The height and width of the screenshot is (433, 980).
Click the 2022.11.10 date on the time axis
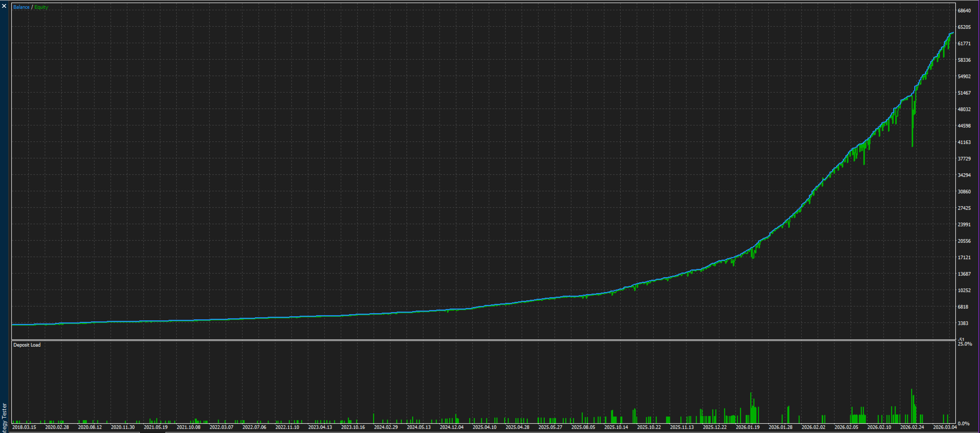coord(287,427)
